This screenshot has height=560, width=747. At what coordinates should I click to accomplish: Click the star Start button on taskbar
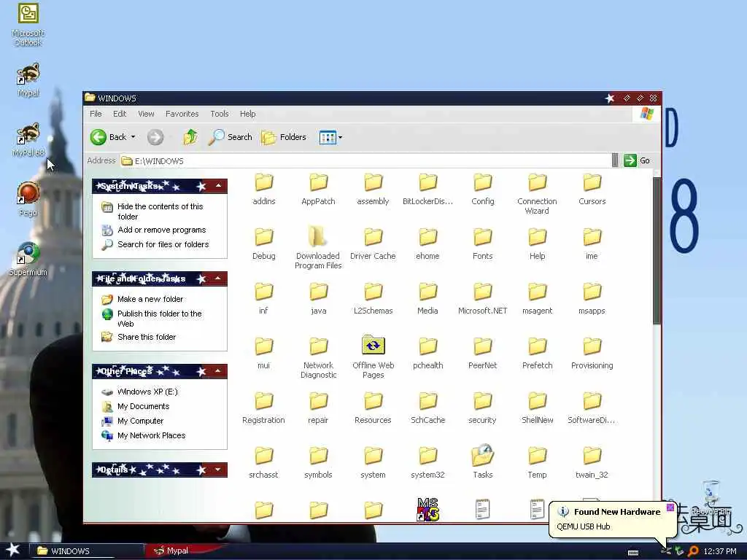(13, 551)
